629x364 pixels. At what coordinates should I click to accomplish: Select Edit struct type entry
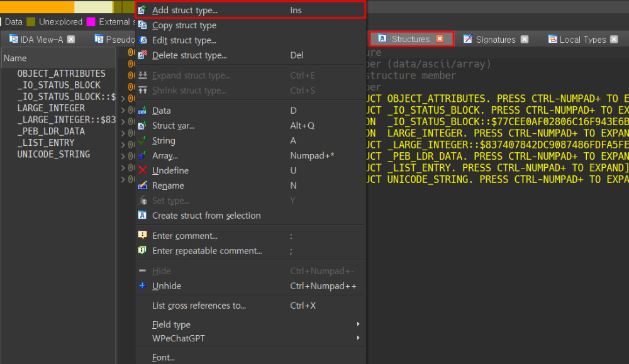coord(250,40)
